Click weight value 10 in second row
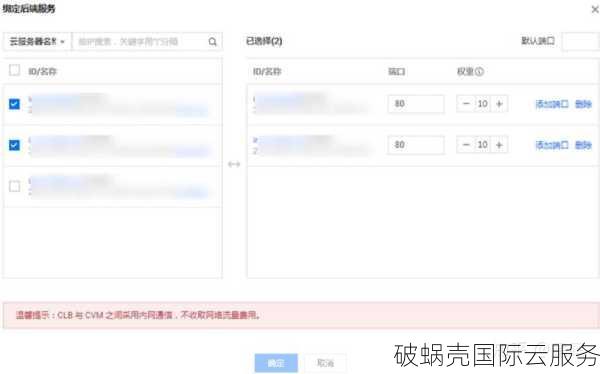 point(483,145)
